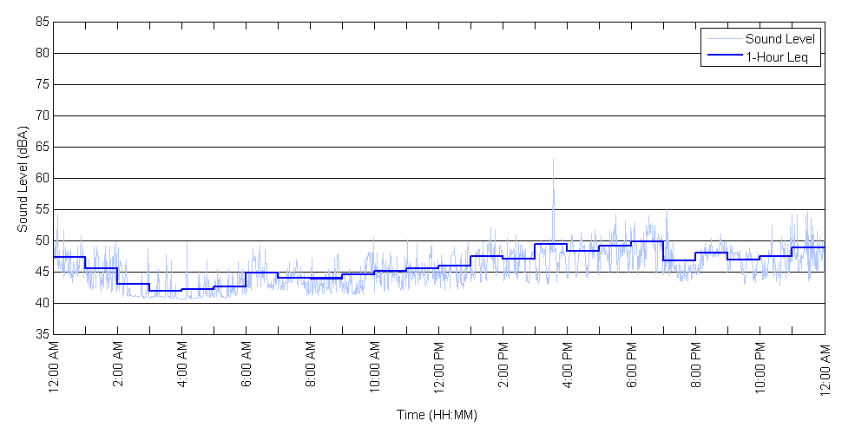Click the 85 y-axis tick label
The width and height of the screenshot is (868, 434).
point(42,23)
